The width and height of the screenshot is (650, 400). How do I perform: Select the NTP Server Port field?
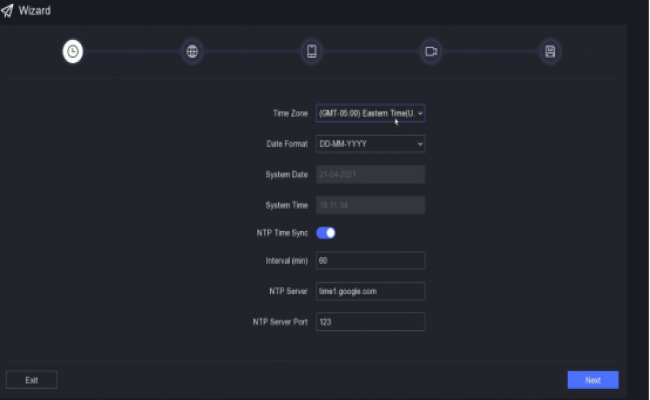(x=371, y=322)
